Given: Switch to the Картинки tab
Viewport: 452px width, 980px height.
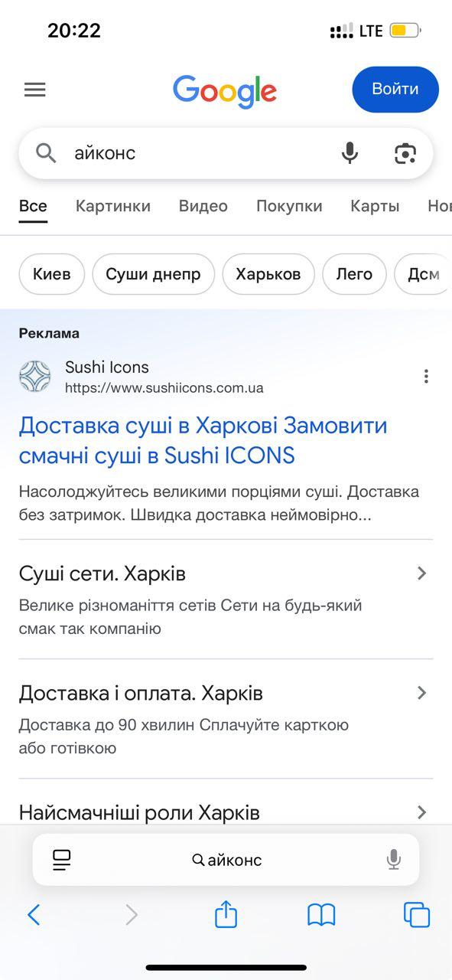Looking at the screenshot, I should click(x=113, y=206).
